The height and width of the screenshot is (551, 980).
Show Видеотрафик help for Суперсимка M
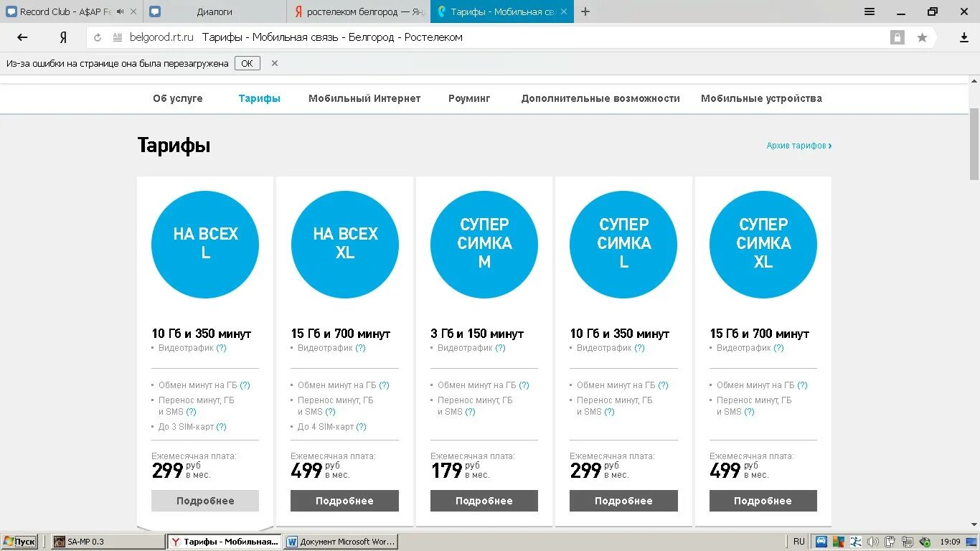click(x=500, y=348)
